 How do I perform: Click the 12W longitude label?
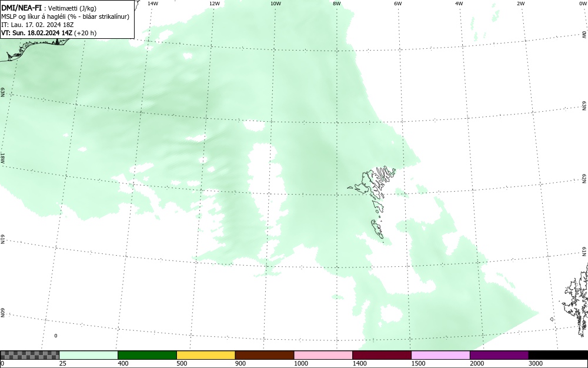214,4
